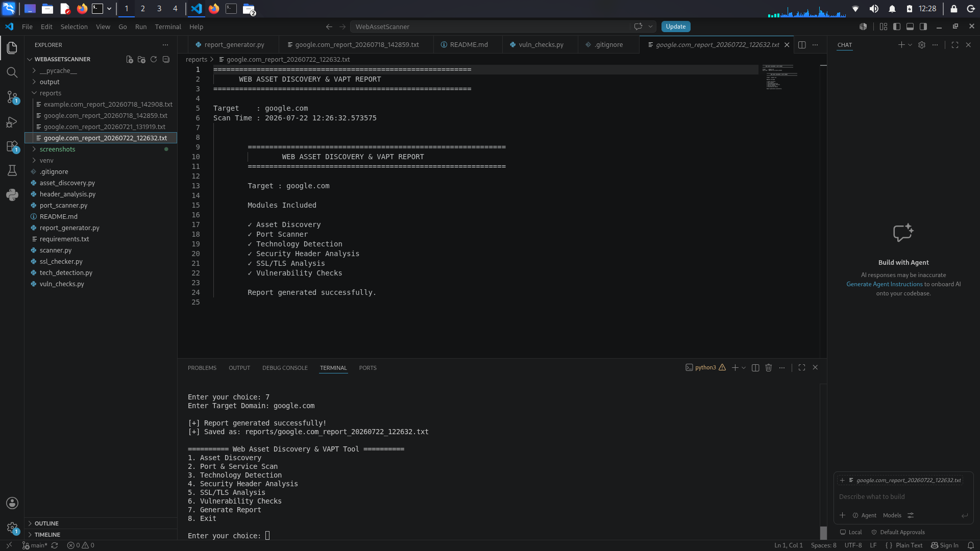The width and height of the screenshot is (980, 551).
Task: Switch to workspace 2 in taskbar
Action: point(143,9)
